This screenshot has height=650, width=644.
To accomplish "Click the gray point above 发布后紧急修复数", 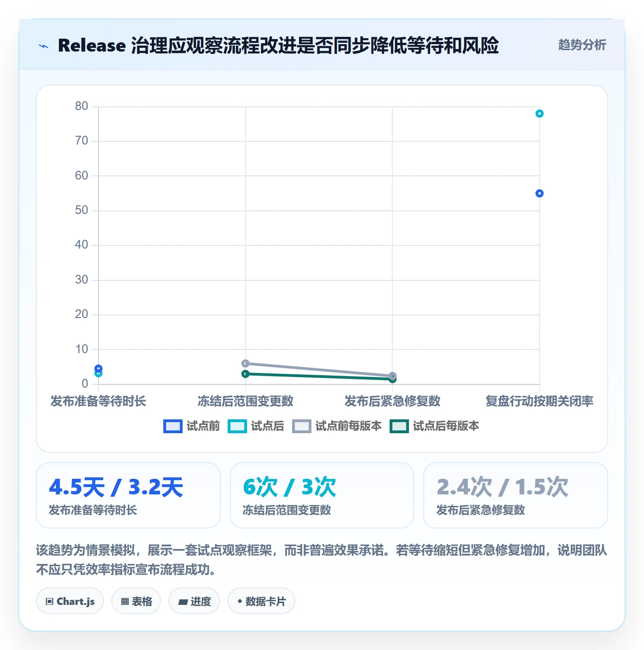I will [392, 376].
